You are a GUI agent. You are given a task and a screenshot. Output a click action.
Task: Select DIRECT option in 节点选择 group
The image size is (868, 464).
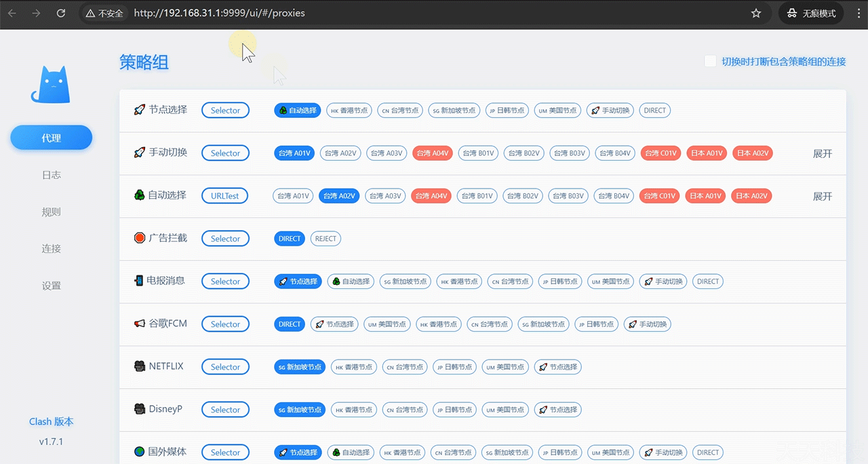(x=655, y=111)
